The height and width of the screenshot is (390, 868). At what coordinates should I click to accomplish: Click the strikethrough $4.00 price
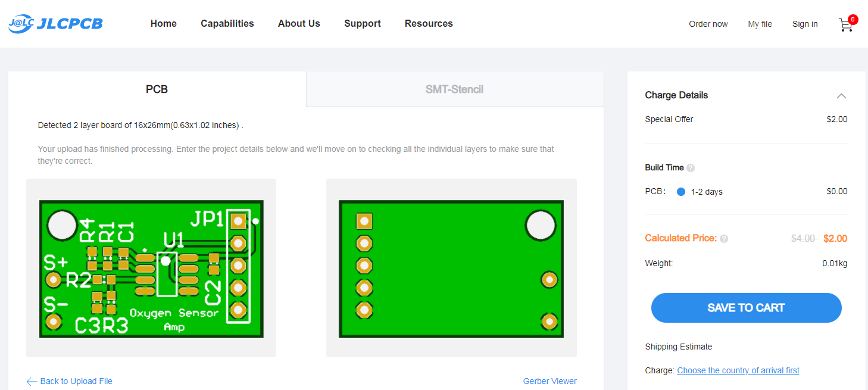[804, 239]
